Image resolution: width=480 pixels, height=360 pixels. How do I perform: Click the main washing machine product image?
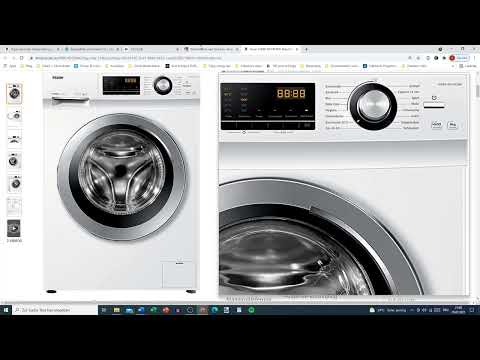pos(122,182)
